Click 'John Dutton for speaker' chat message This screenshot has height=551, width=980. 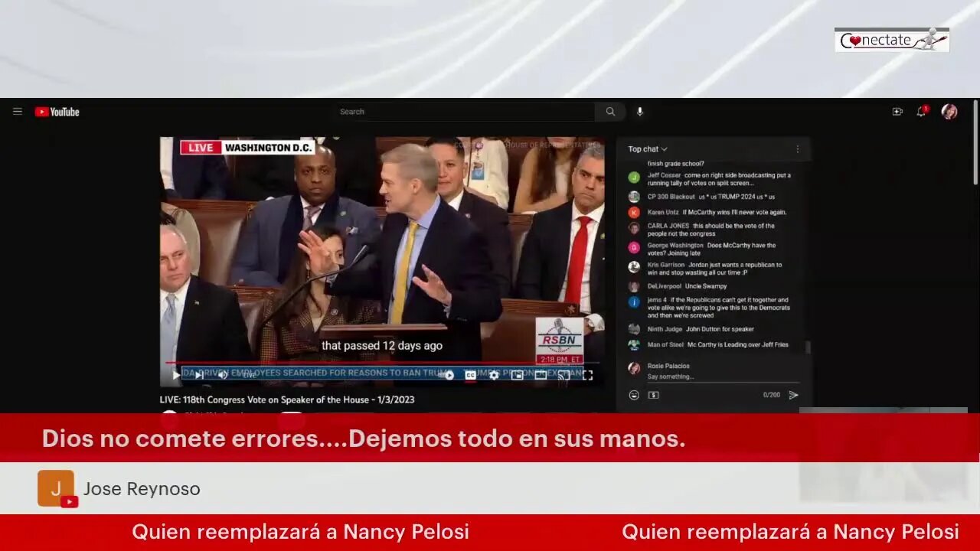(720, 329)
